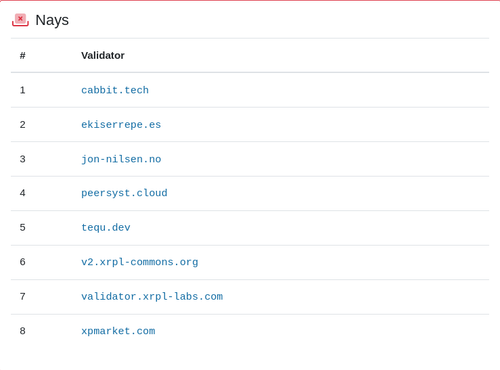Click the red Nays ballot box icon
Viewport: 500px width, 370px height.
point(20,20)
